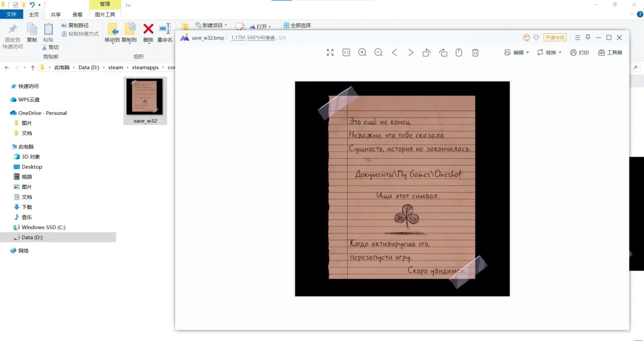Viewport: 644px width, 341px height.
Task: Click 复制路径 in ribbon
Action: (x=75, y=25)
